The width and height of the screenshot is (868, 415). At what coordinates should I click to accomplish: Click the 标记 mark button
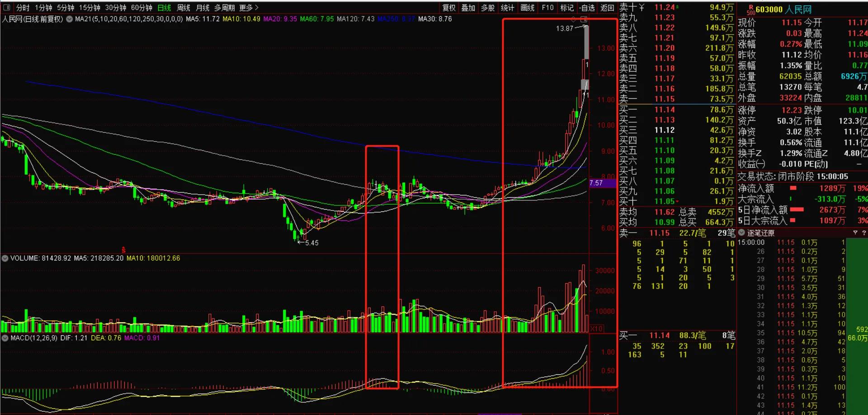click(x=567, y=8)
